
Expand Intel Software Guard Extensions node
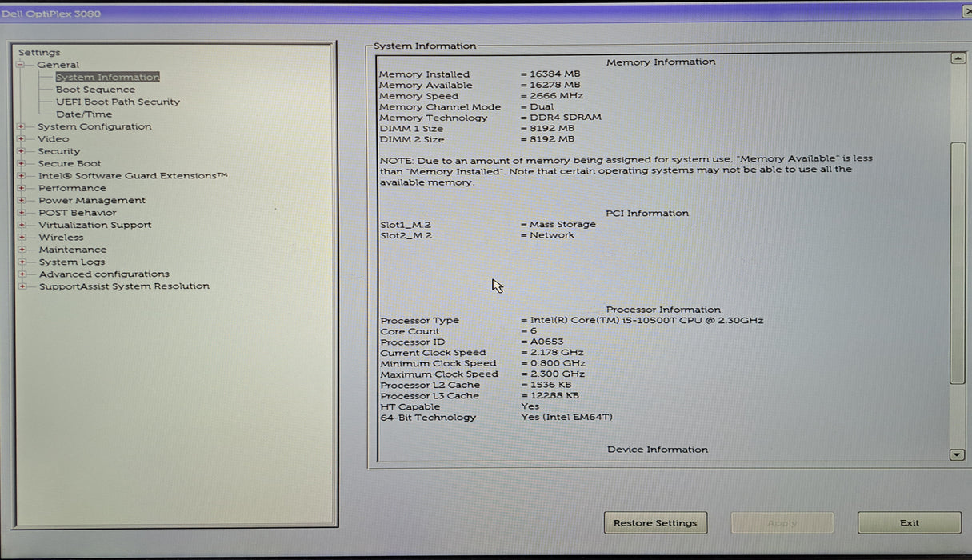point(21,175)
